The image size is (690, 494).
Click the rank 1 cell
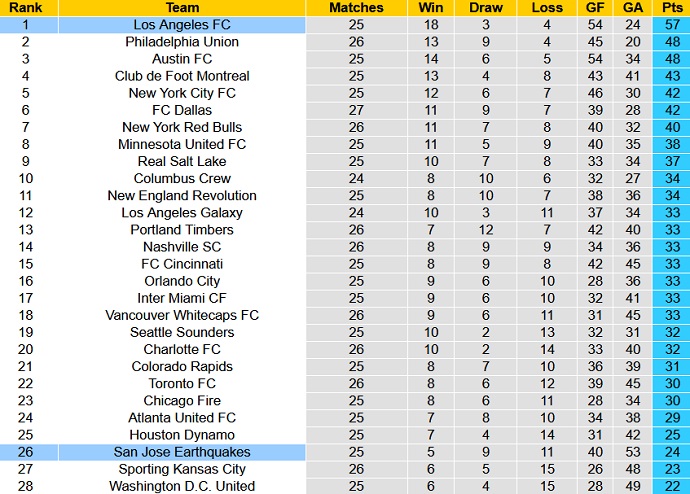point(28,25)
